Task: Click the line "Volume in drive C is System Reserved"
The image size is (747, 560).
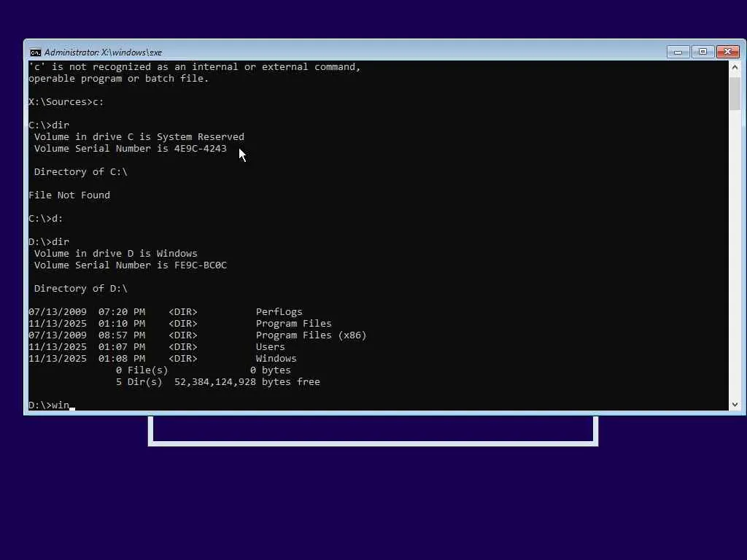Action: click(139, 136)
